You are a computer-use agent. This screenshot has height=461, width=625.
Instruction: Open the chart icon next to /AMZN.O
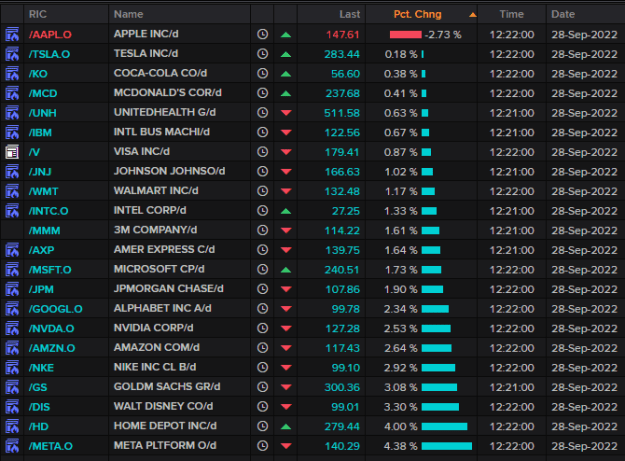click(12, 348)
